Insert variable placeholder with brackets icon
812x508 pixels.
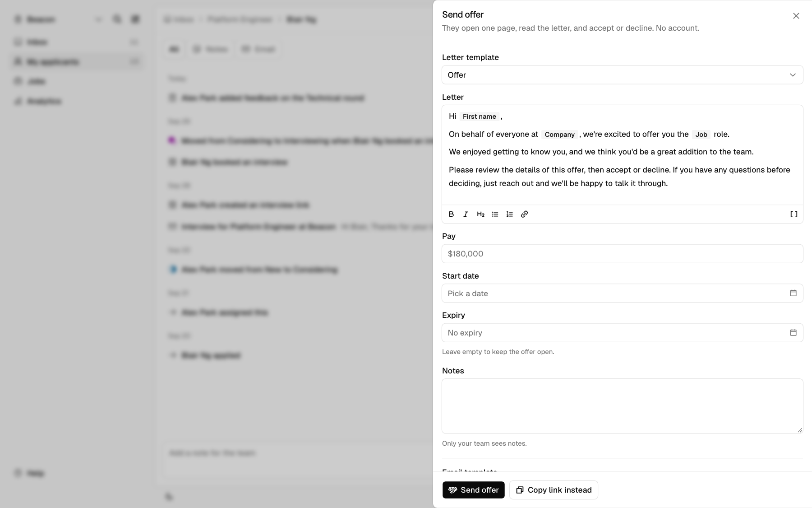(x=794, y=214)
